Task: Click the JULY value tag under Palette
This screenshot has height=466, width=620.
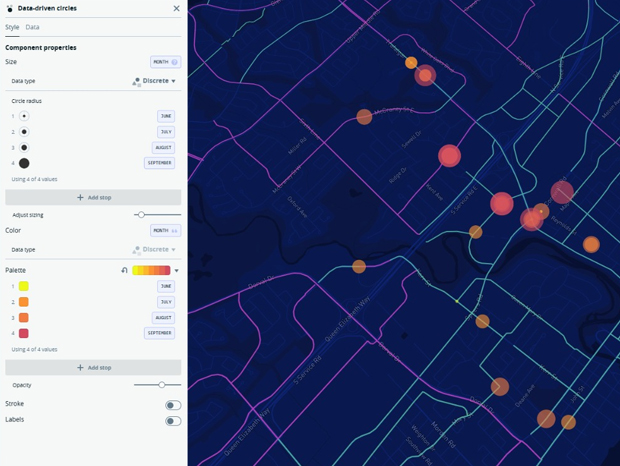Action: (x=166, y=302)
